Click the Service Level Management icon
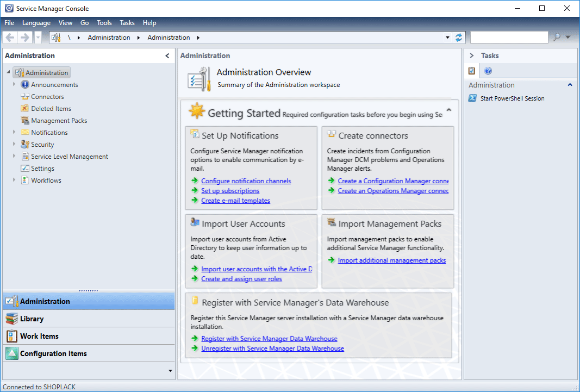This screenshot has width=580, height=392. (25, 157)
